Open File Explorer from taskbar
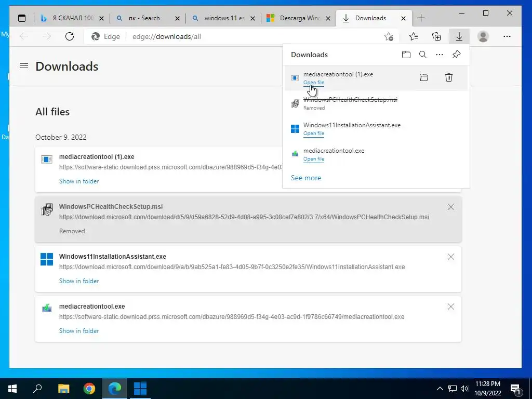This screenshot has width=532, height=399. click(63, 389)
